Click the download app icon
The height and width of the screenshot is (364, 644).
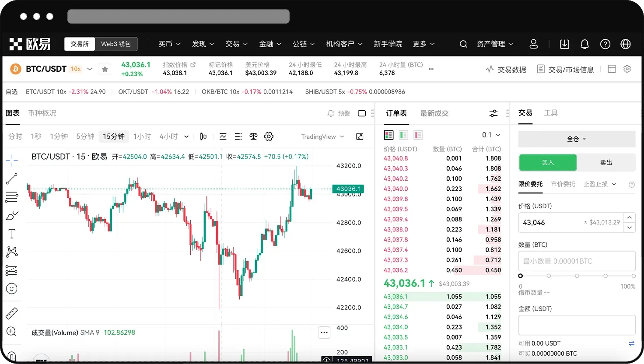(565, 44)
